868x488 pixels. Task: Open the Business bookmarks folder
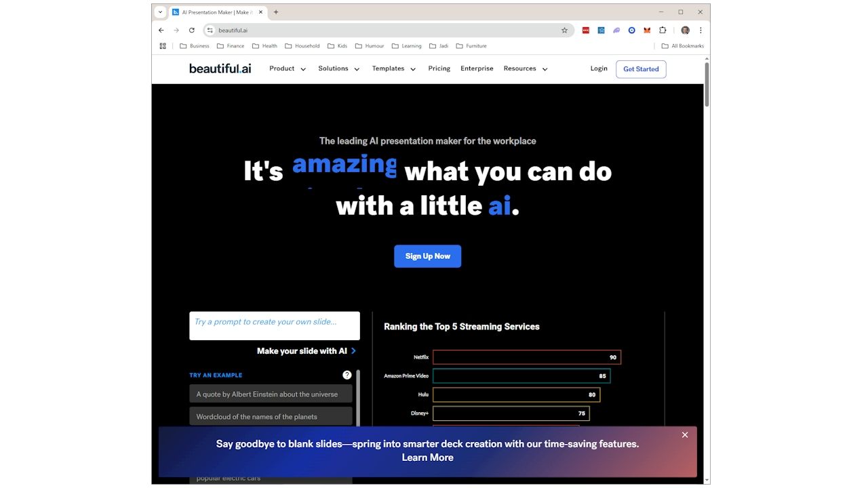195,46
